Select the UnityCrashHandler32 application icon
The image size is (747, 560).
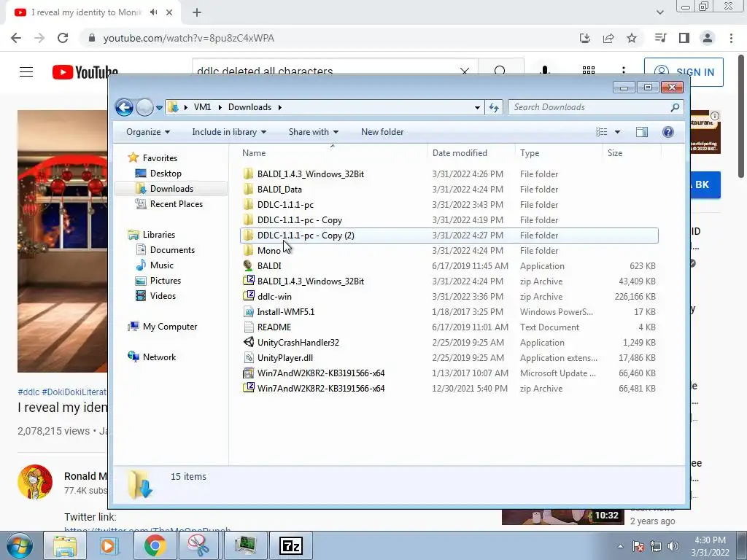tap(248, 342)
